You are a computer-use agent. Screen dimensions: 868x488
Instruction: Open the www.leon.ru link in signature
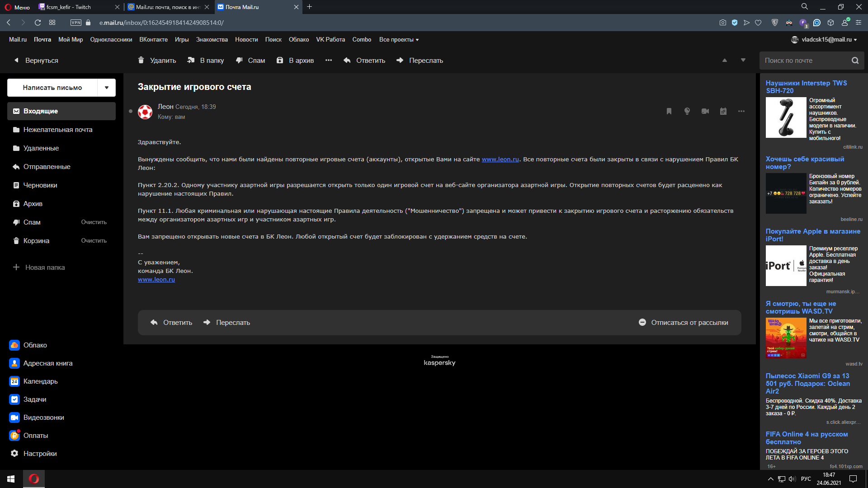coord(156,280)
